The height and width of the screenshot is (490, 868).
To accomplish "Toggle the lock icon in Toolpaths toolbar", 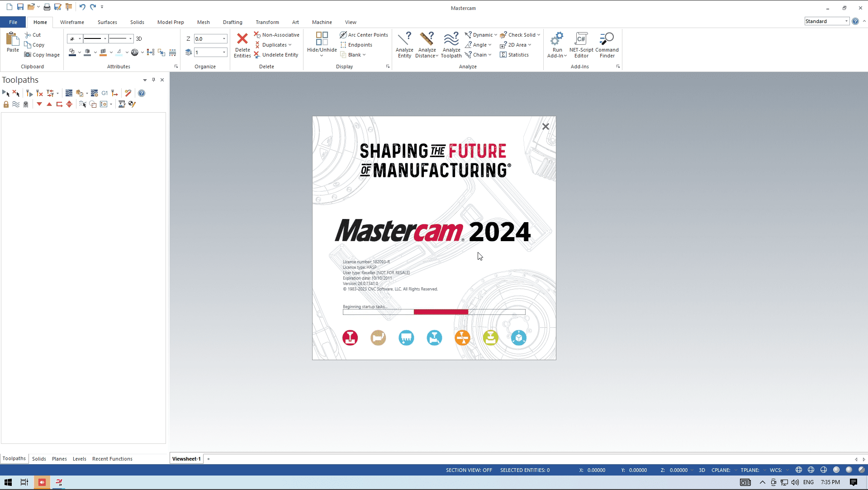I will coord(6,105).
